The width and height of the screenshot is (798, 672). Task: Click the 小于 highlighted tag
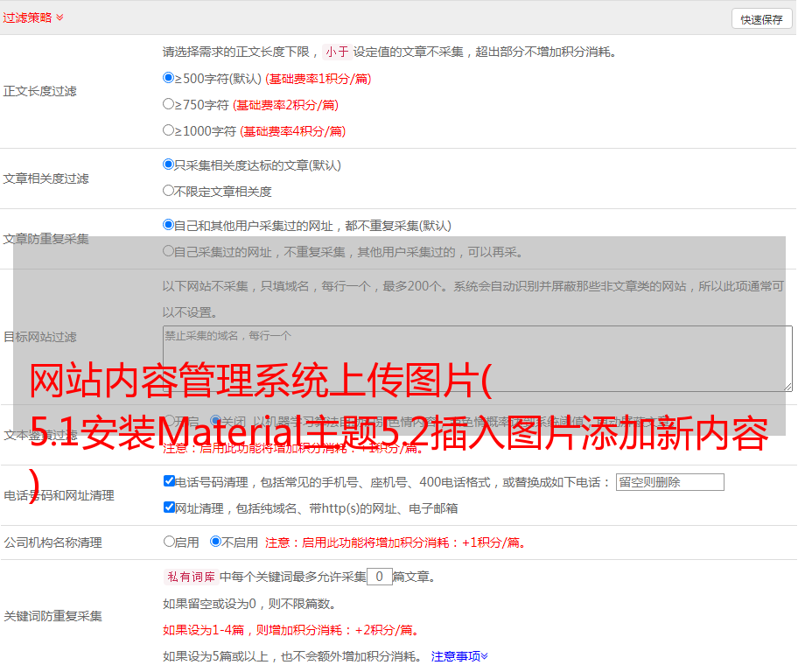click(x=337, y=52)
